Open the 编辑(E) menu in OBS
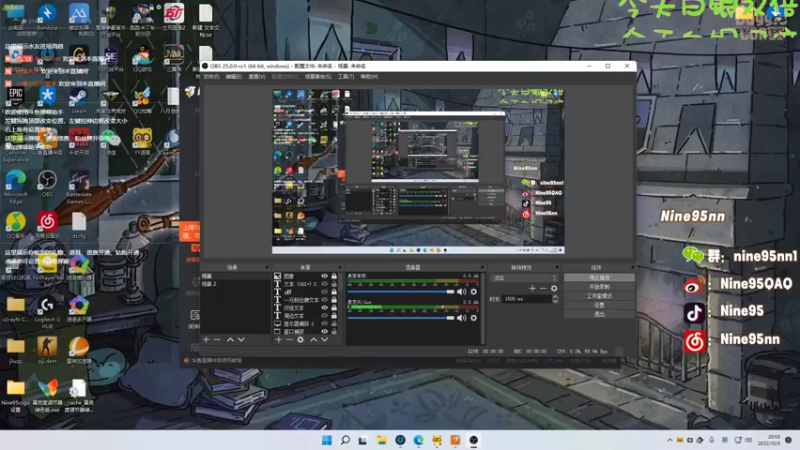Image resolution: width=800 pixels, height=450 pixels. [234, 77]
